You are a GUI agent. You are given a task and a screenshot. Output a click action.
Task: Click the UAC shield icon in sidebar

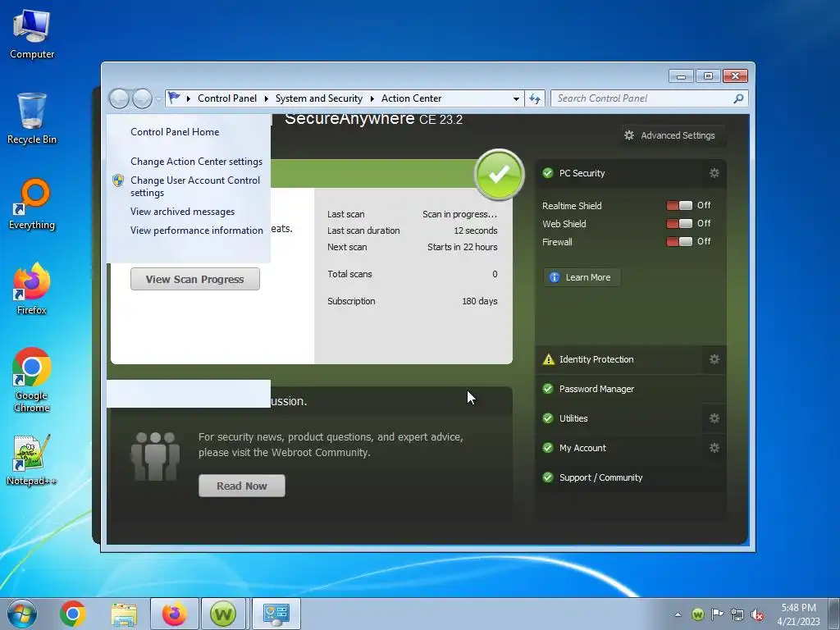click(x=118, y=180)
